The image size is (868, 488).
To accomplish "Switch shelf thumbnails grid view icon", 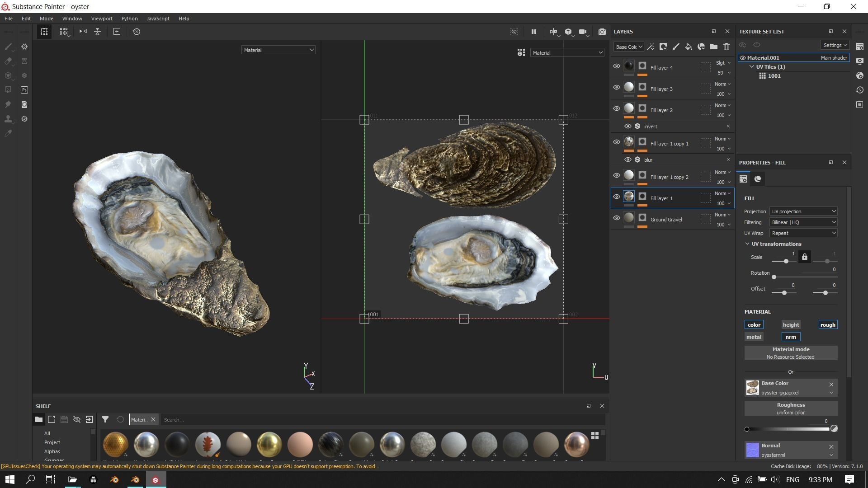I will tap(595, 436).
